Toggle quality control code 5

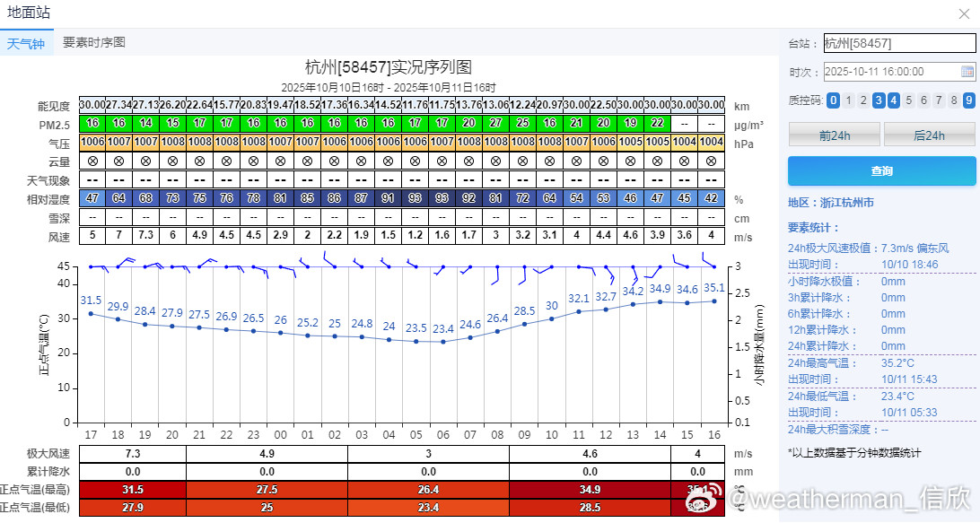click(909, 100)
